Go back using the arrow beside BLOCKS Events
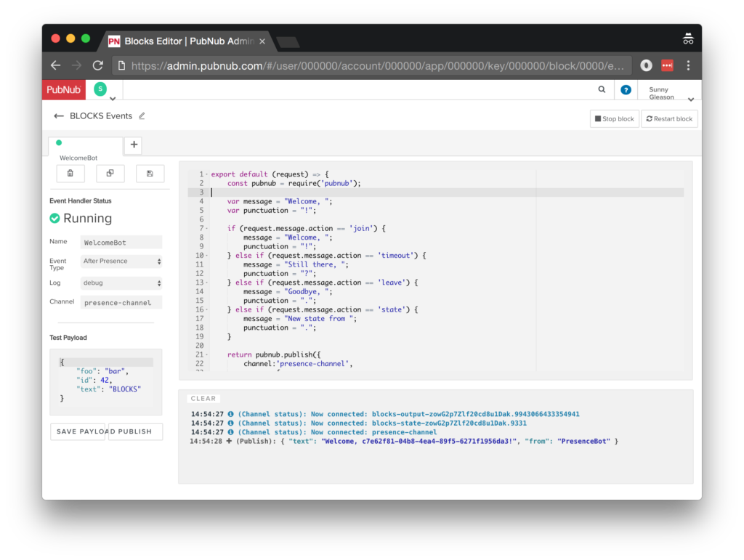 pos(59,116)
